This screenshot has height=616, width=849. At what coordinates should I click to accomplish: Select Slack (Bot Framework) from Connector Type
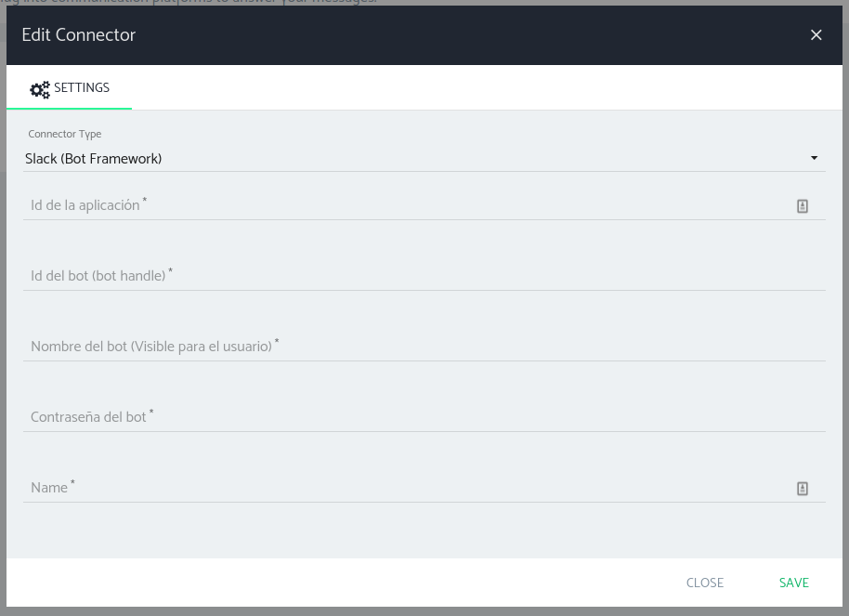point(93,159)
